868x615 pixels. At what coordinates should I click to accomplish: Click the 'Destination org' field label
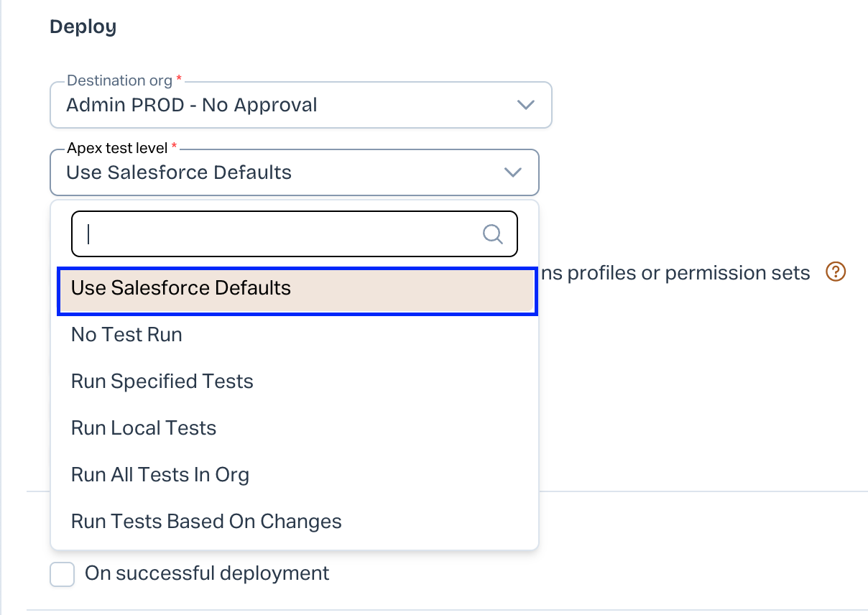[119, 80]
